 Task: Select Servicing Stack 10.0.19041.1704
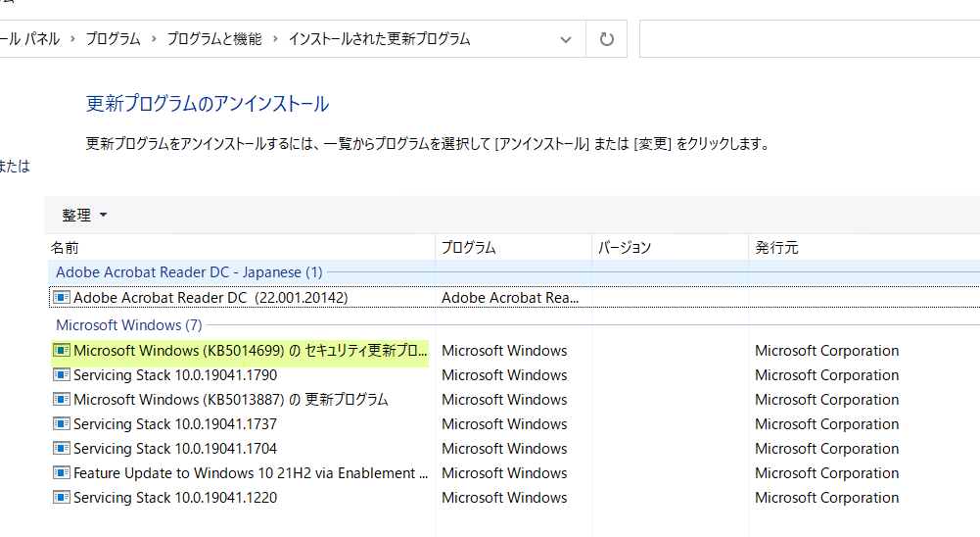tap(175, 448)
